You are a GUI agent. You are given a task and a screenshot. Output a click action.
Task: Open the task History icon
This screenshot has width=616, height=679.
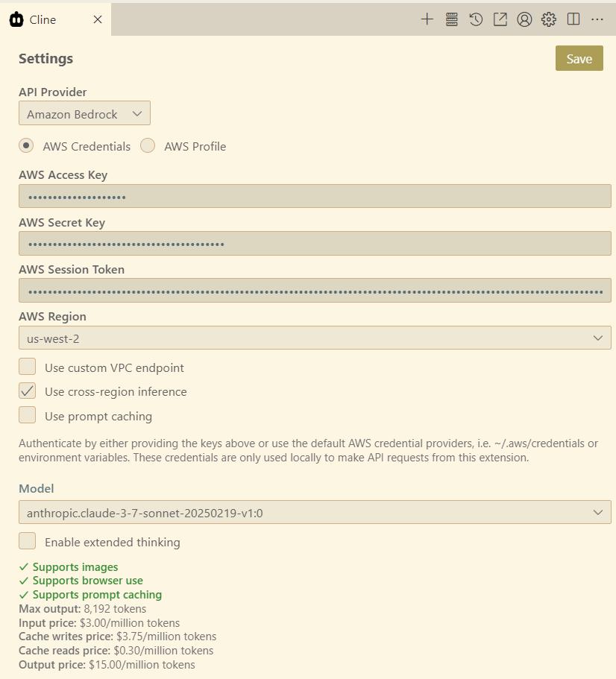click(476, 19)
